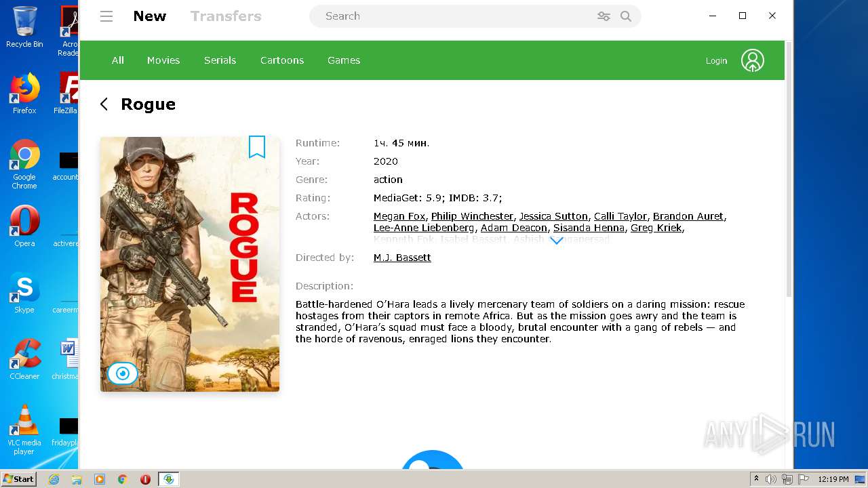Image resolution: width=868 pixels, height=488 pixels.
Task: Open actor Megan Fox link
Action: click(399, 216)
